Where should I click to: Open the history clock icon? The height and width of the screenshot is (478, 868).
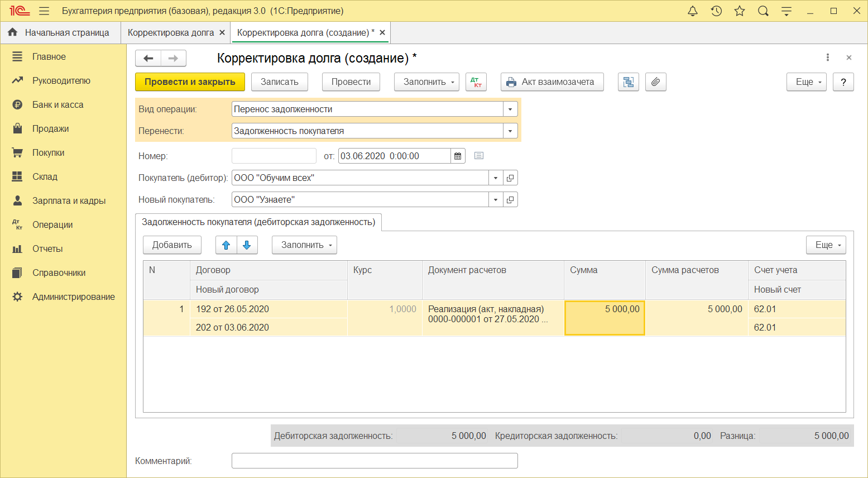coord(716,11)
